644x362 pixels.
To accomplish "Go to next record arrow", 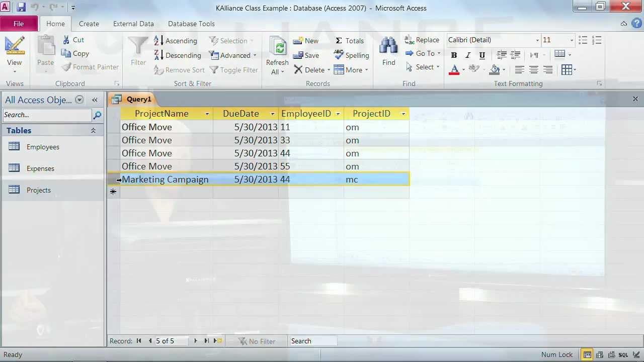I will pos(196,341).
